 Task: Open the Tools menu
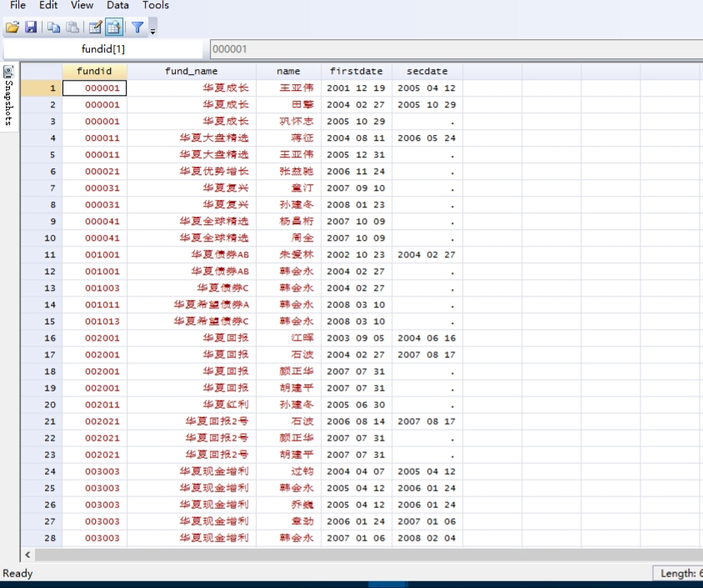click(156, 5)
